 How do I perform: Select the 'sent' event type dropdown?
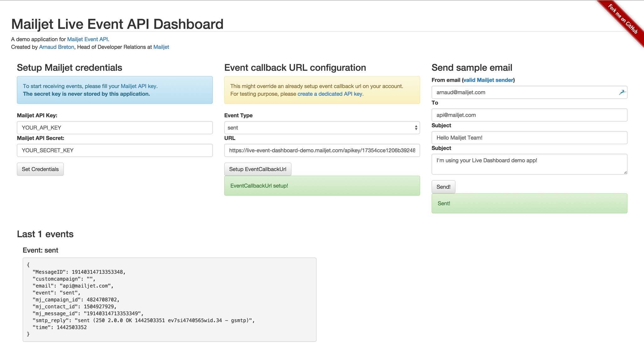click(322, 127)
